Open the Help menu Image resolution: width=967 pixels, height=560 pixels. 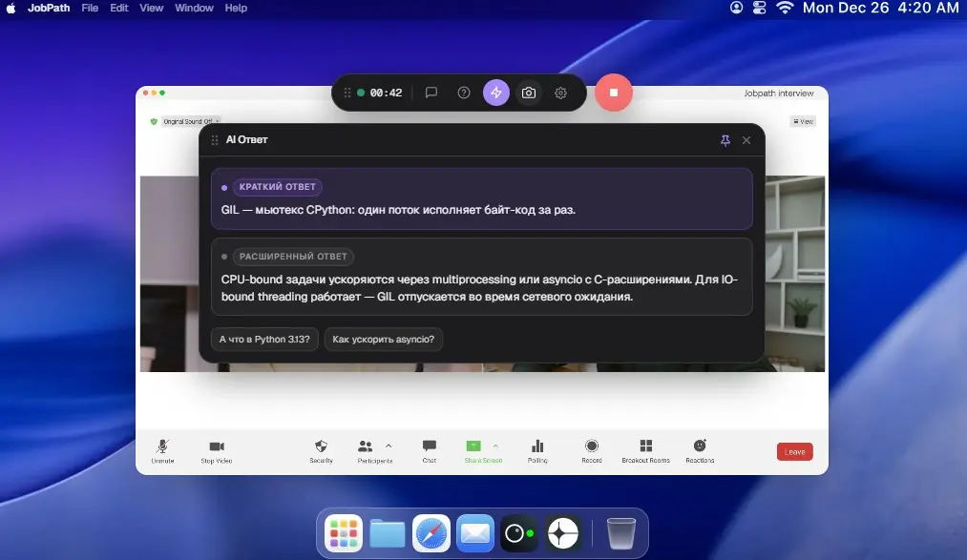[236, 8]
